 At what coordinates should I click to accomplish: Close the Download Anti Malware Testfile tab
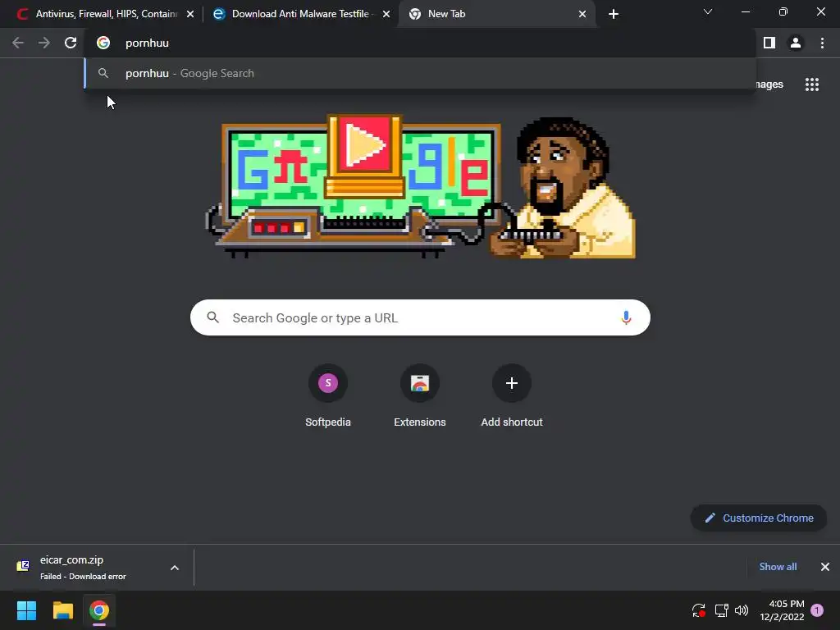tap(386, 14)
